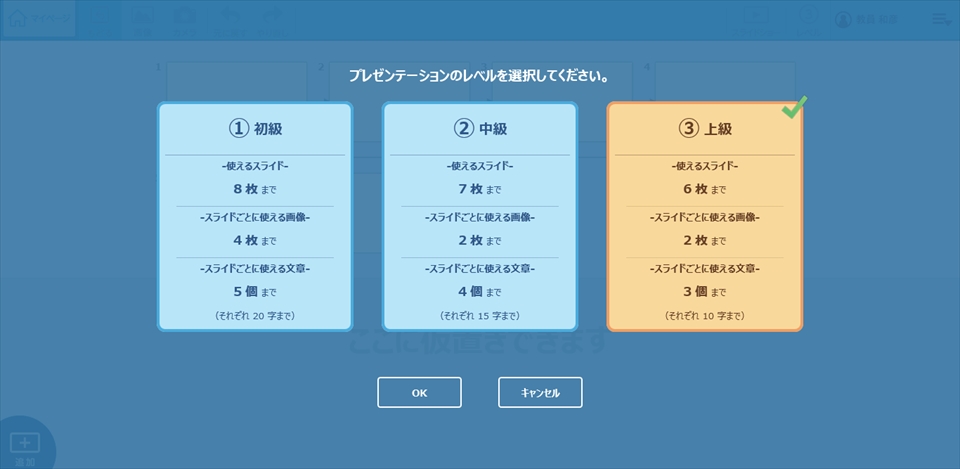Pick the 上級 advanced level card

704,216
